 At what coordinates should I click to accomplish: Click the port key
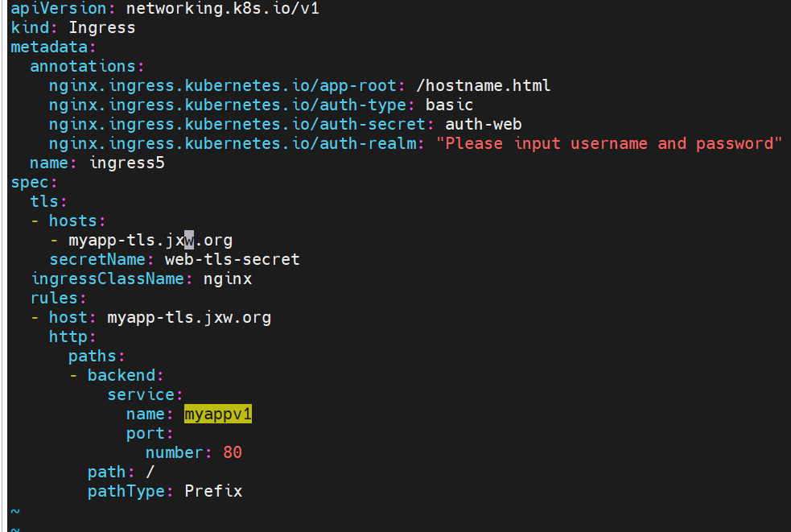146,433
